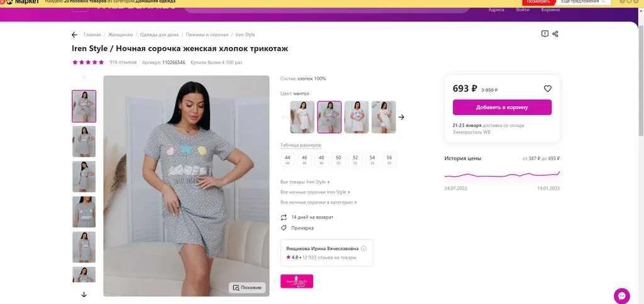
Task: Click the back arrow beside the breadcrumbs
Action: coord(74,35)
